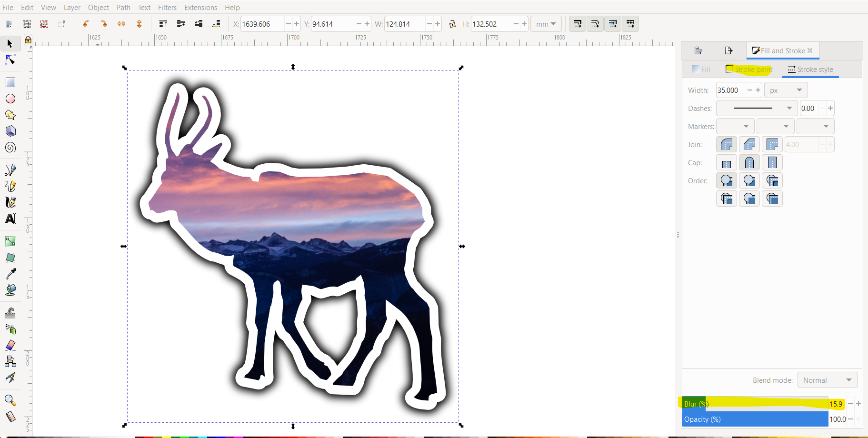Select the 3D box tool
This screenshot has height=438, width=868.
click(10, 131)
